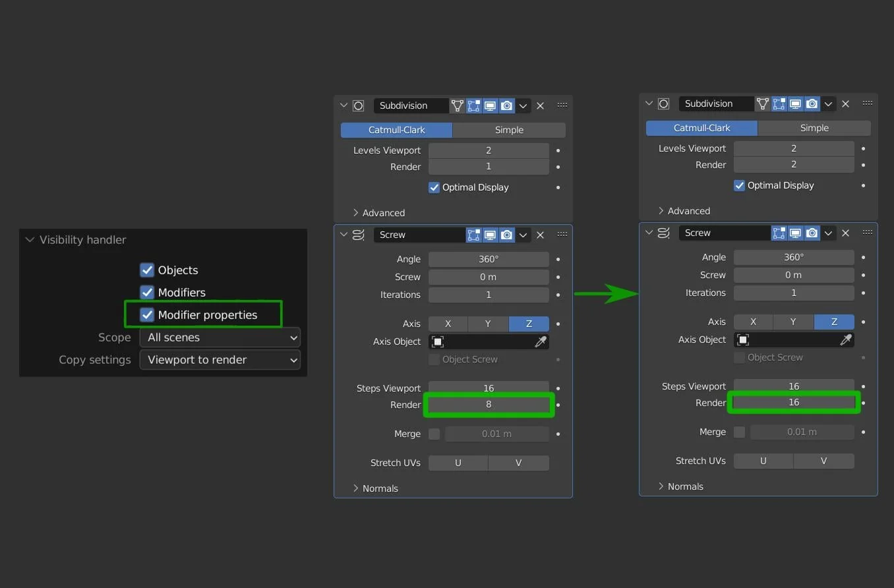Click the drag handle dots on the Screw modifier
This screenshot has width=894, height=588.
pos(562,234)
